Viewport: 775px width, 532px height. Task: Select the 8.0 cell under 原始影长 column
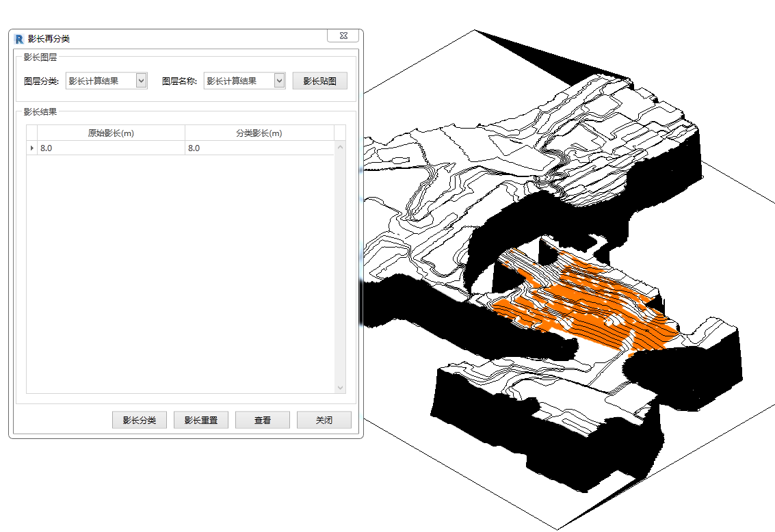click(111, 148)
